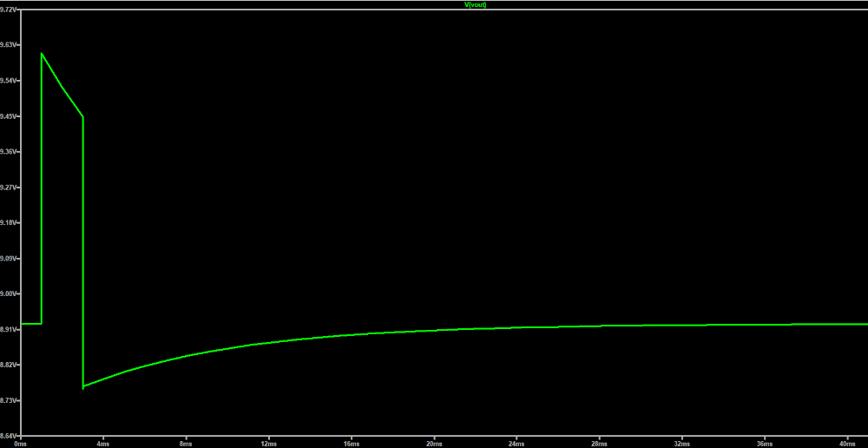Click the 8.73V vertical axis label
This screenshot has height=448, width=868.
9,400
